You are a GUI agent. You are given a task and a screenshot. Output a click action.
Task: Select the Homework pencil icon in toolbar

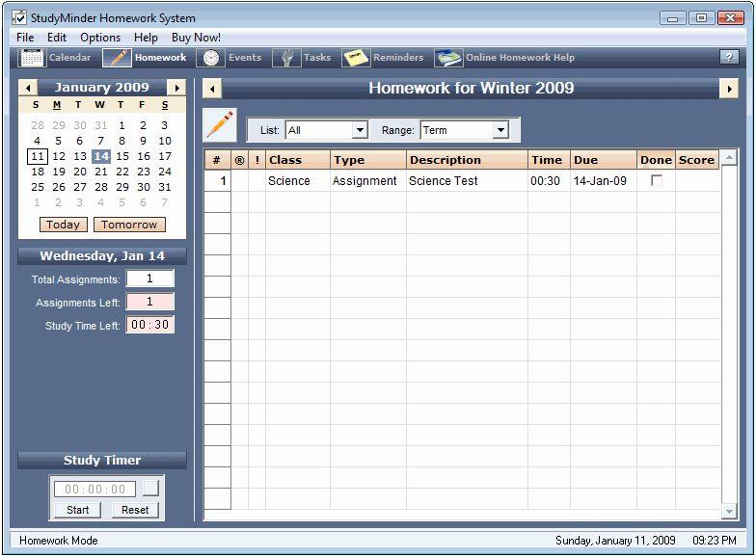[x=117, y=58]
